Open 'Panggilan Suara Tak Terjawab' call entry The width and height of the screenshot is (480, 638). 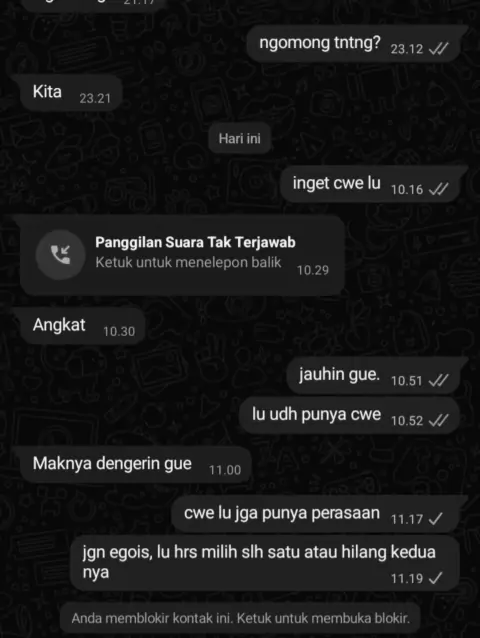(182, 255)
